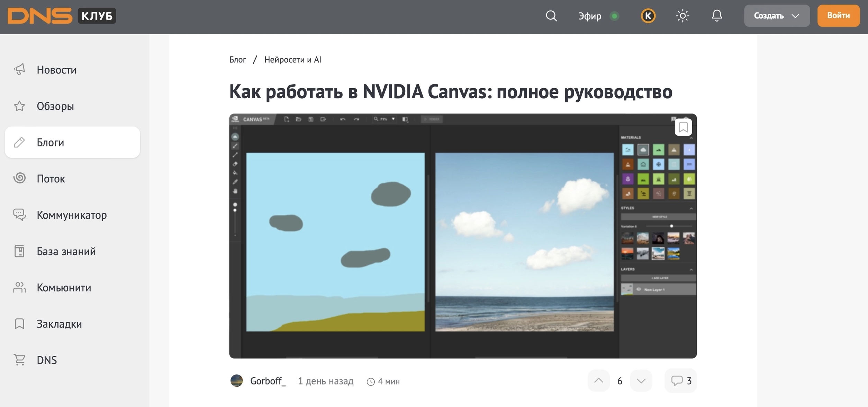Open the Эфир live link

590,16
